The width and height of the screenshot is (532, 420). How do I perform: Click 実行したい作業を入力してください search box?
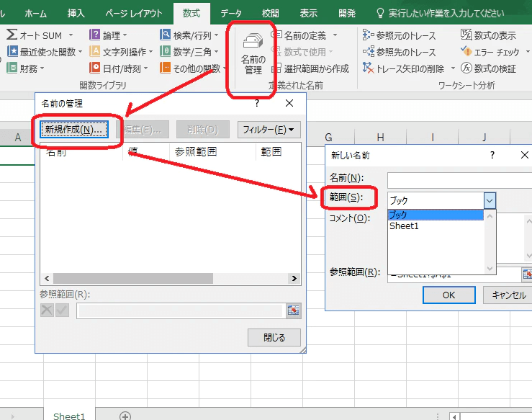[x=446, y=13]
